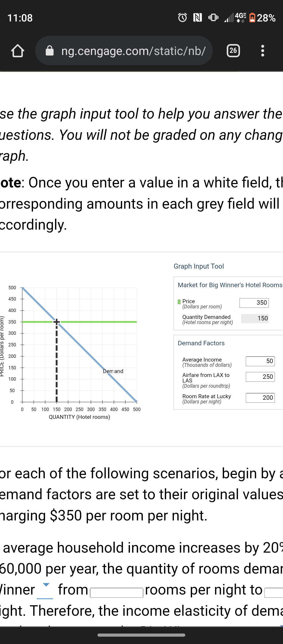Edit the Average Income field showing 50
This screenshot has height=644, width=283.
coord(260,361)
